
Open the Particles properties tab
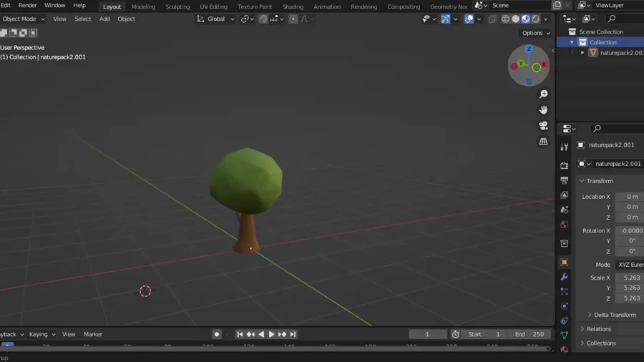pyautogui.click(x=565, y=291)
